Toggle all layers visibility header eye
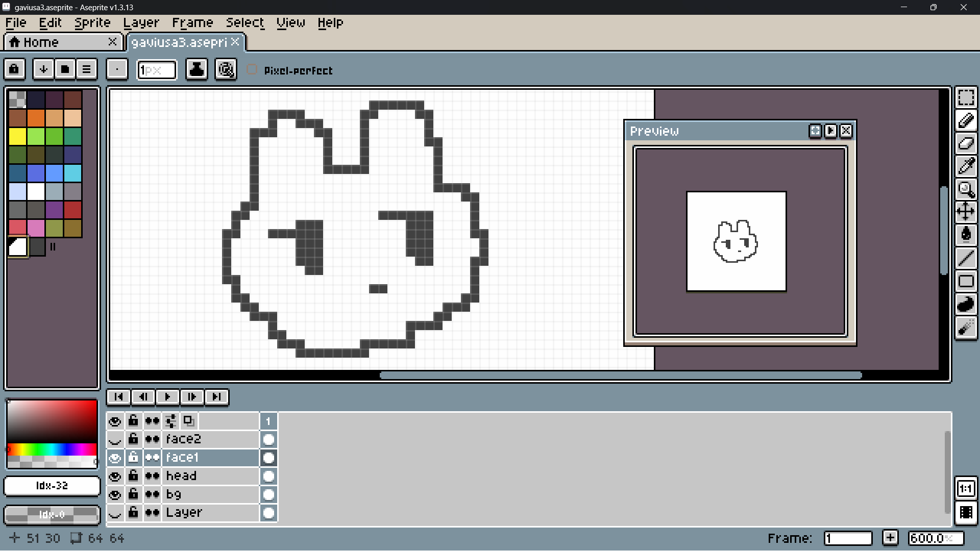This screenshot has width=980, height=551. [x=115, y=421]
